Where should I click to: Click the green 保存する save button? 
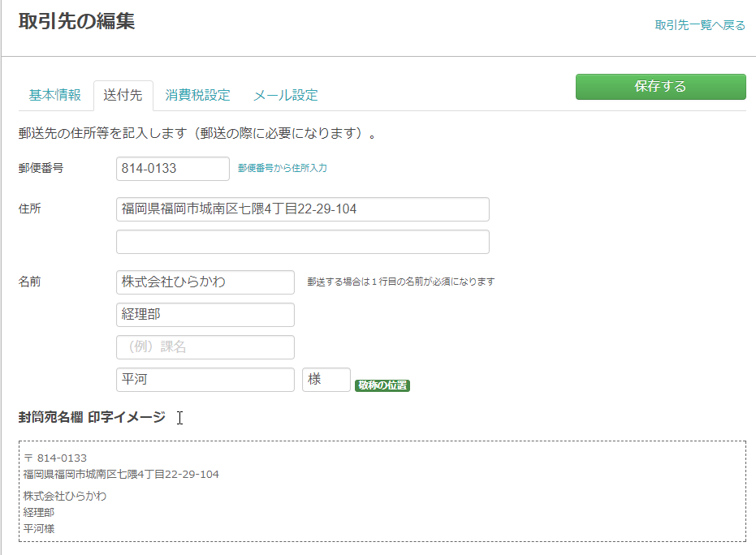pos(660,87)
